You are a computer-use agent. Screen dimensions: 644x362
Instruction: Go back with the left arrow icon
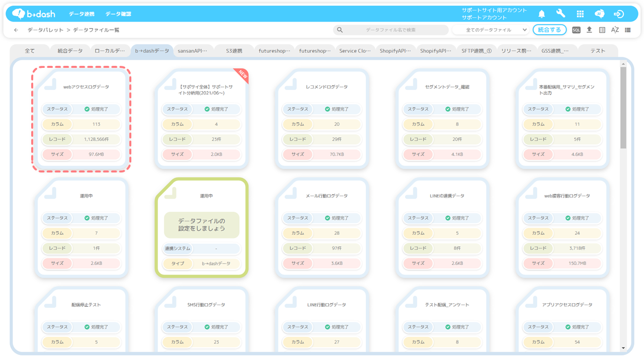tap(16, 30)
